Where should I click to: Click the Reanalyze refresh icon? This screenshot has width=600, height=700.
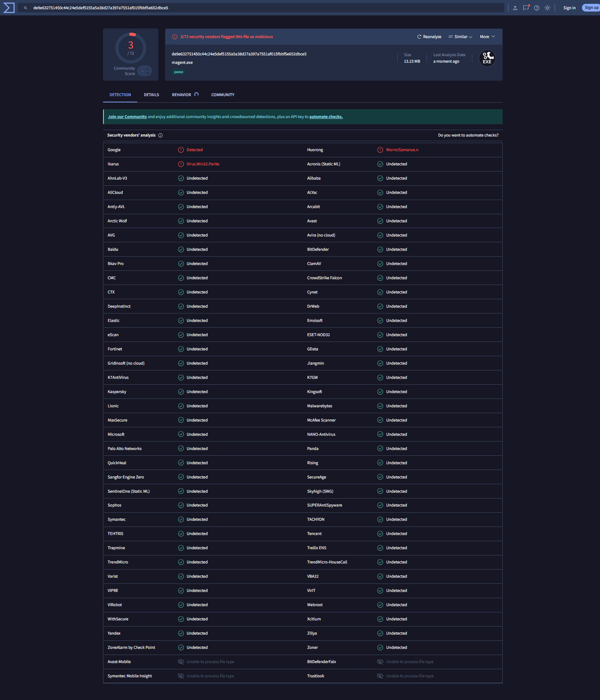coord(419,37)
